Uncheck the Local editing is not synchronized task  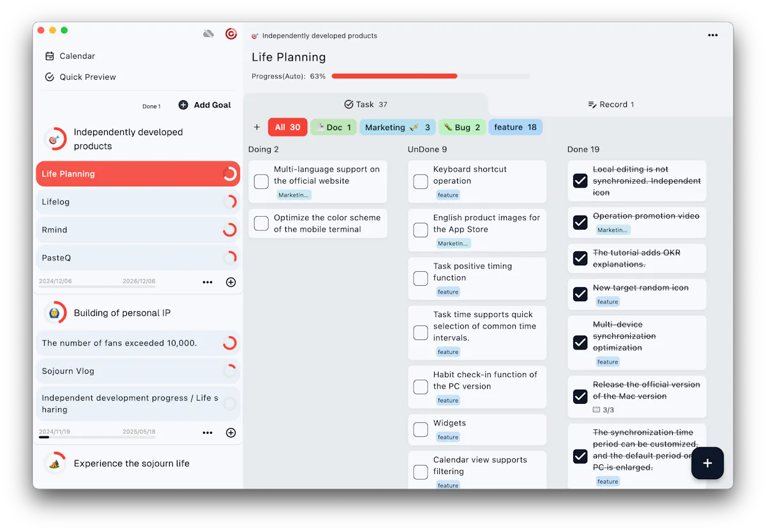[x=580, y=181]
